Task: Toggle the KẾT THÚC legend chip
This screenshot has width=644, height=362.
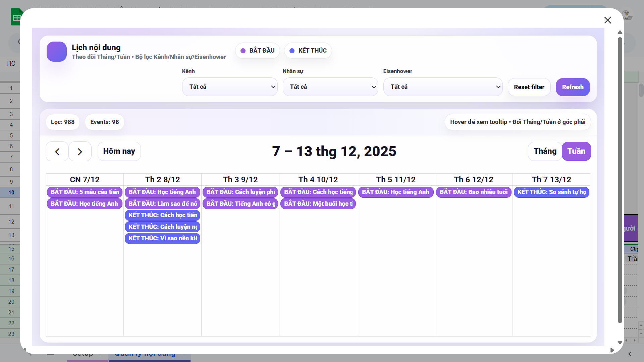Action: coord(308,51)
